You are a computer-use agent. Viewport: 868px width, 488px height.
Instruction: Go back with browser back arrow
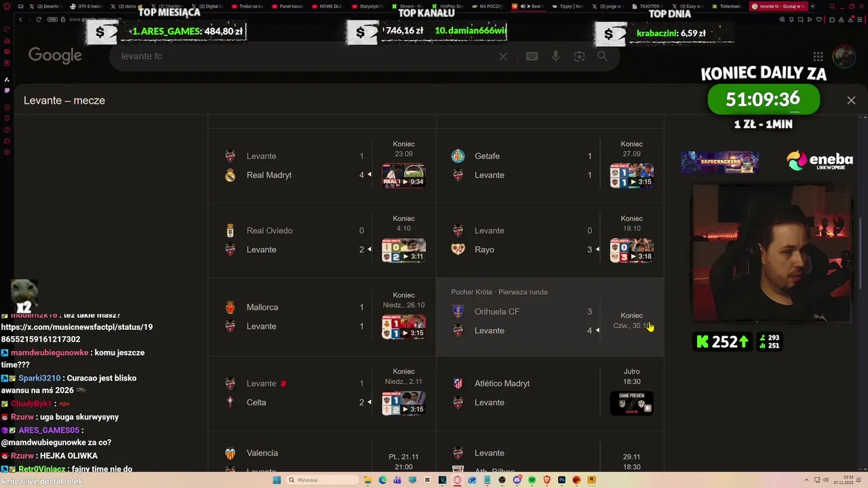(x=20, y=19)
